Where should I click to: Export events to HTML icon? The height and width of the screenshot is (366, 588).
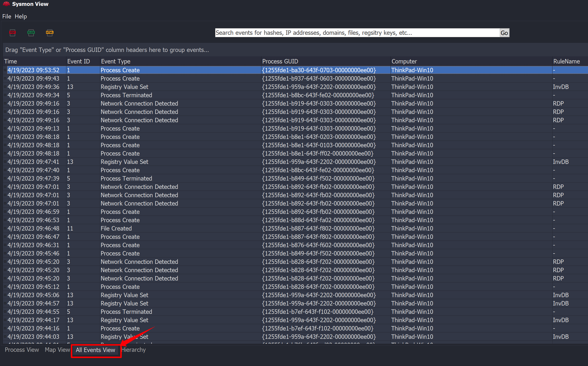tap(50, 33)
